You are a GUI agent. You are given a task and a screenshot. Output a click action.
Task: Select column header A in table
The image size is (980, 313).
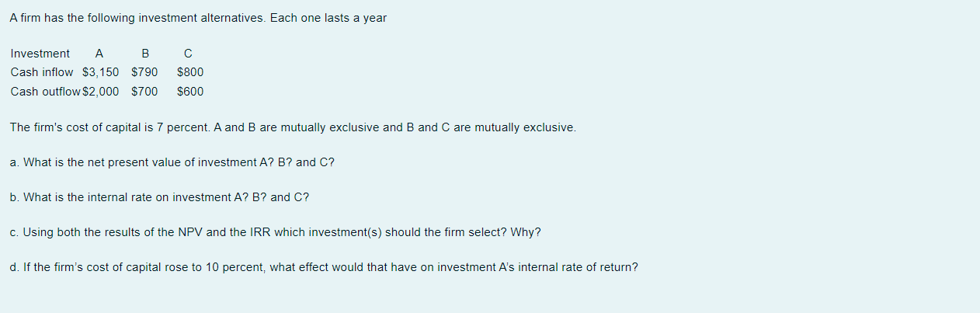[99, 54]
